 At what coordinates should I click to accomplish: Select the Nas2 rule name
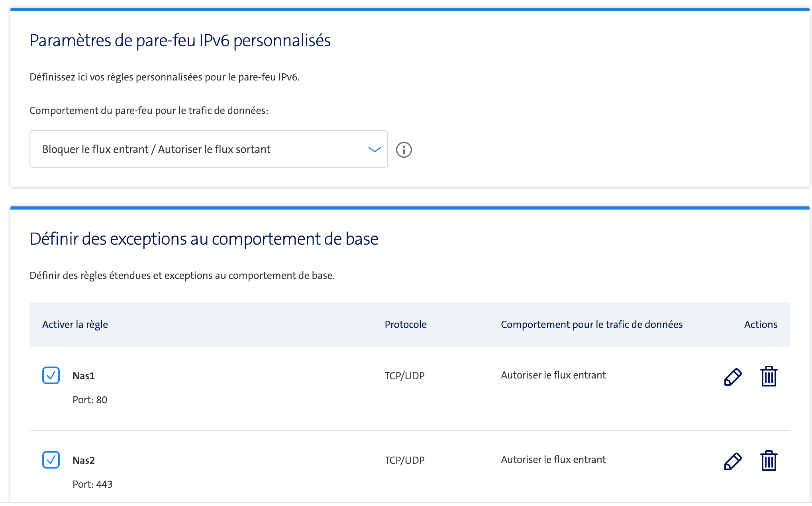click(x=84, y=460)
